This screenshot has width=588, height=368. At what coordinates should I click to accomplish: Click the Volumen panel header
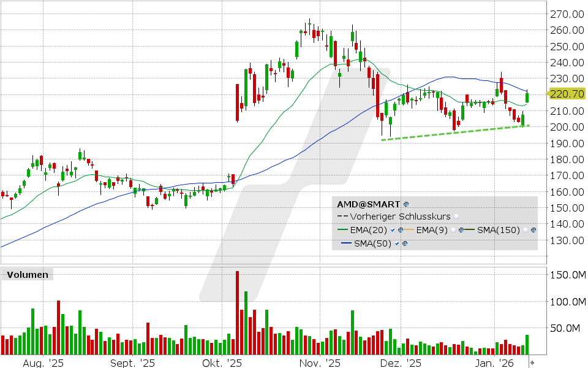tap(28, 275)
